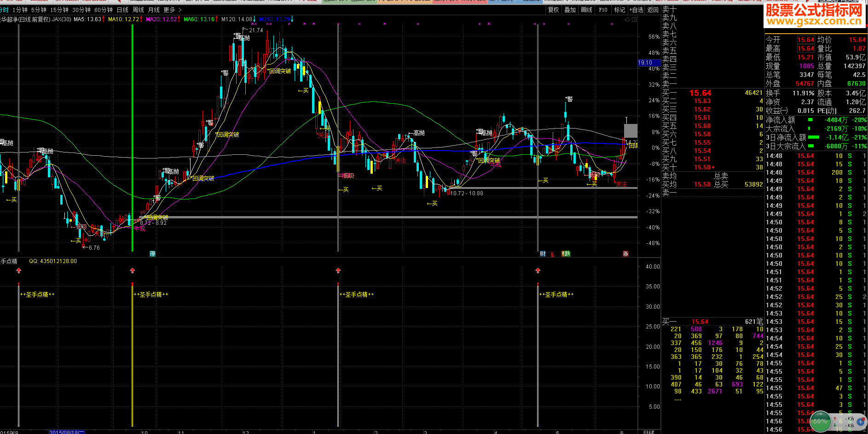Click the gray candlestick box at chart's right edge
The width and height of the screenshot is (868, 434).
tap(631, 131)
